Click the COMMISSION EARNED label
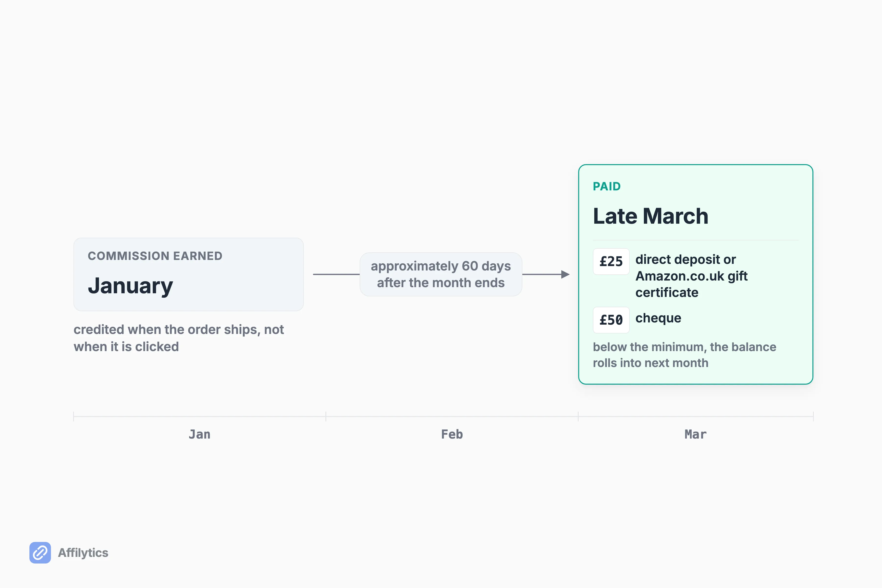 (x=155, y=256)
